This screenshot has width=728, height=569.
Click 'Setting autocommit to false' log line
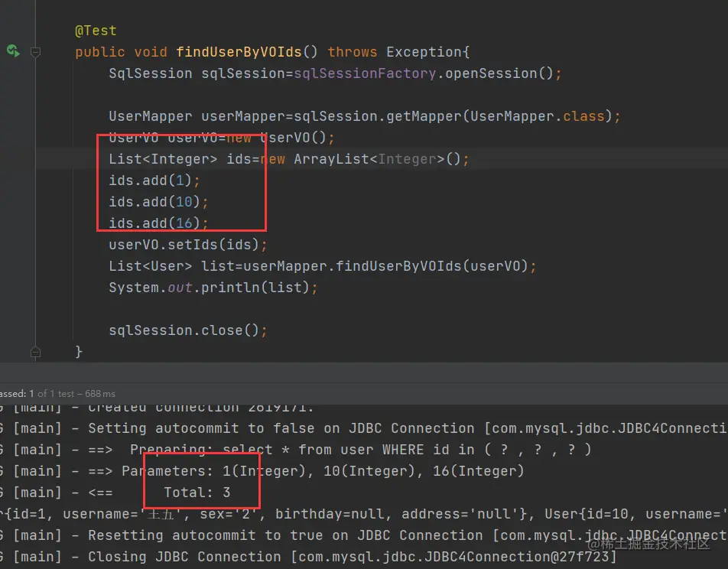tap(363, 428)
